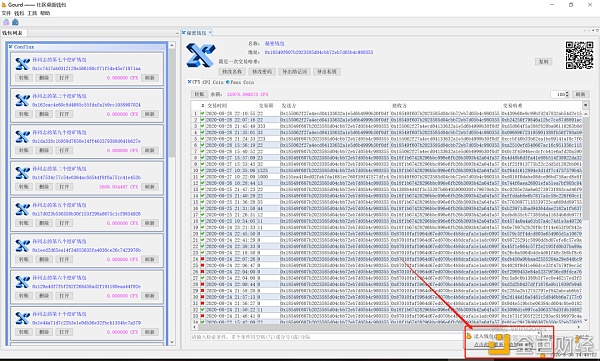Click 打开 on wallet 0x1c7417

tap(64, 78)
